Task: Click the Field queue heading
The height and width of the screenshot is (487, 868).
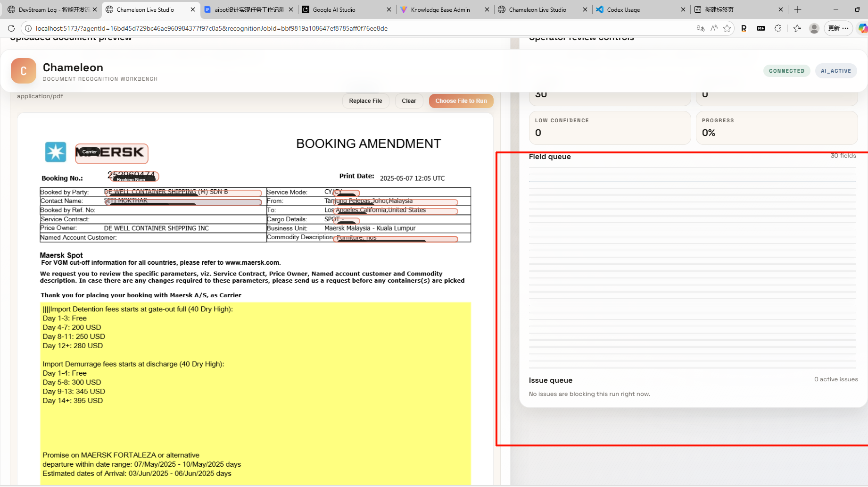Action: [550, 157]
